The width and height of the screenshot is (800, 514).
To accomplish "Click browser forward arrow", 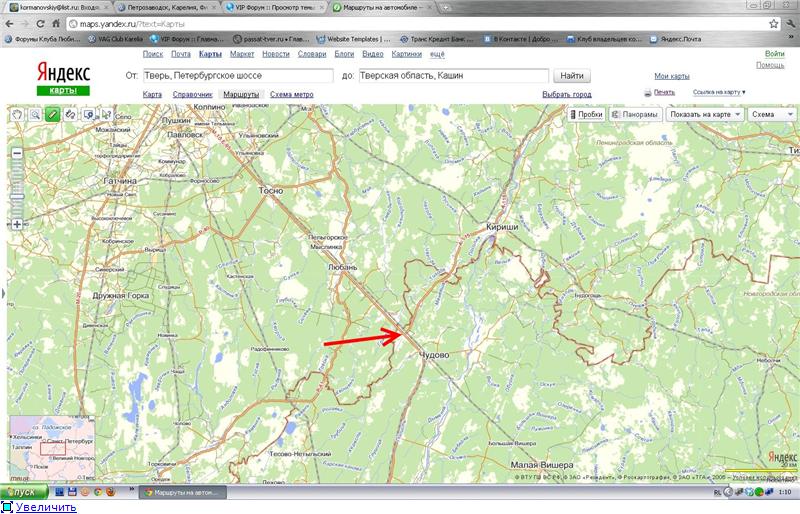I will coord(25,24).
